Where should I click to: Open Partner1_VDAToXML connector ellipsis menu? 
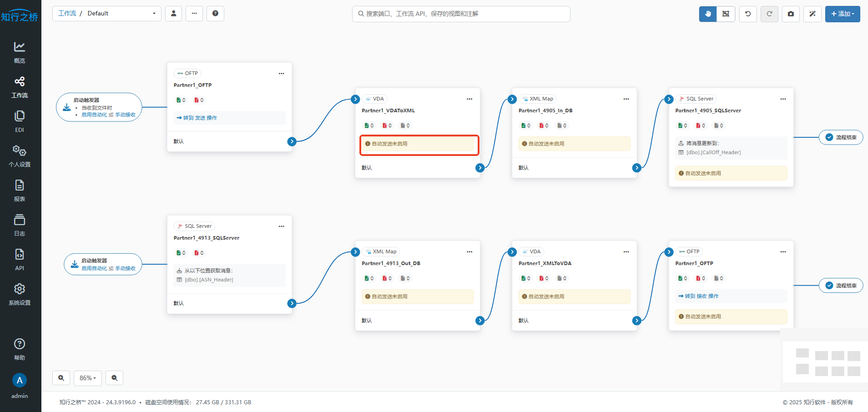click(x=469, y=99)
